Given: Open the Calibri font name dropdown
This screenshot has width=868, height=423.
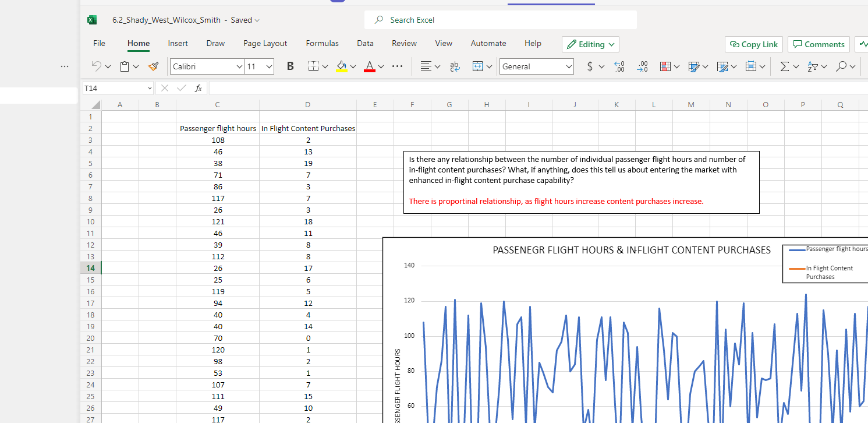Looking at the screenshot, I should click(239, 67).
